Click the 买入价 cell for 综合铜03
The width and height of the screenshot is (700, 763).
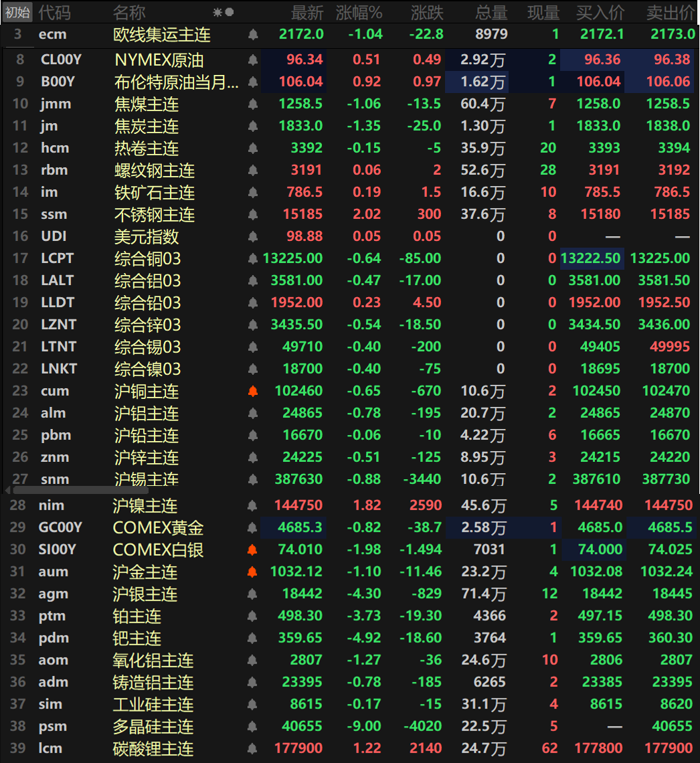591,259
